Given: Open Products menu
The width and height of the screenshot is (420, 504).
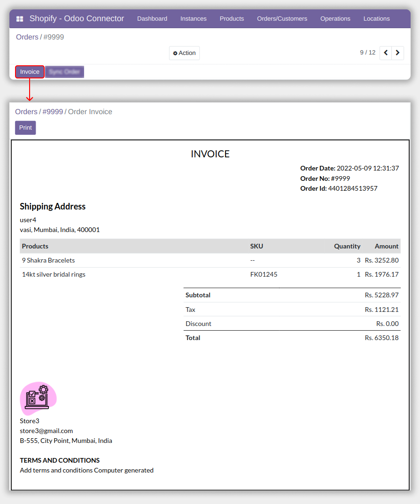Looking at the screenshot, I should pyautogui.click(x=232, y=19).
